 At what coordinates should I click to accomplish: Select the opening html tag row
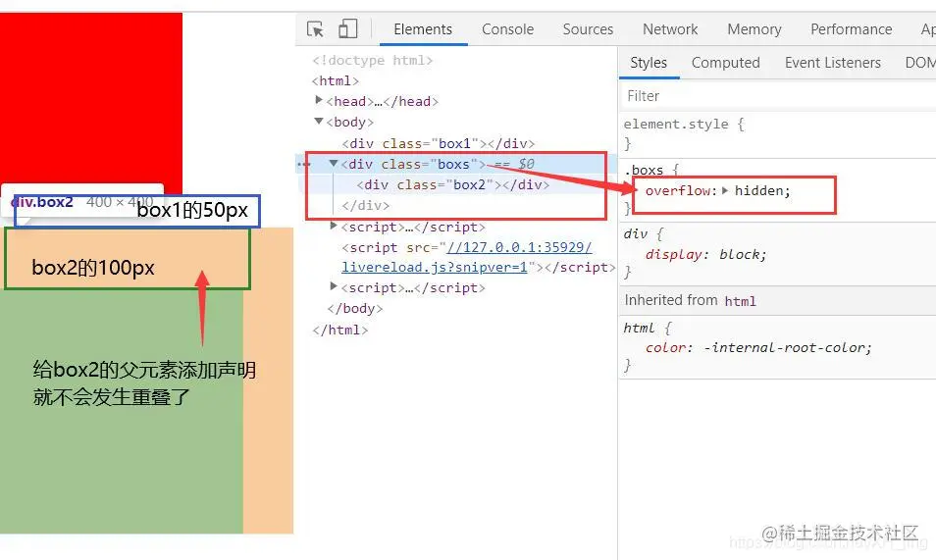pos(335,80)
